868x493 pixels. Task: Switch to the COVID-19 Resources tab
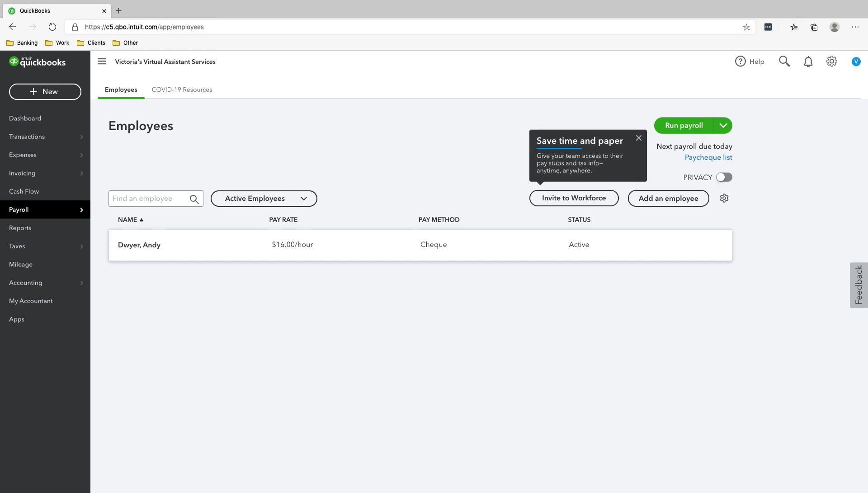(182, 90)
